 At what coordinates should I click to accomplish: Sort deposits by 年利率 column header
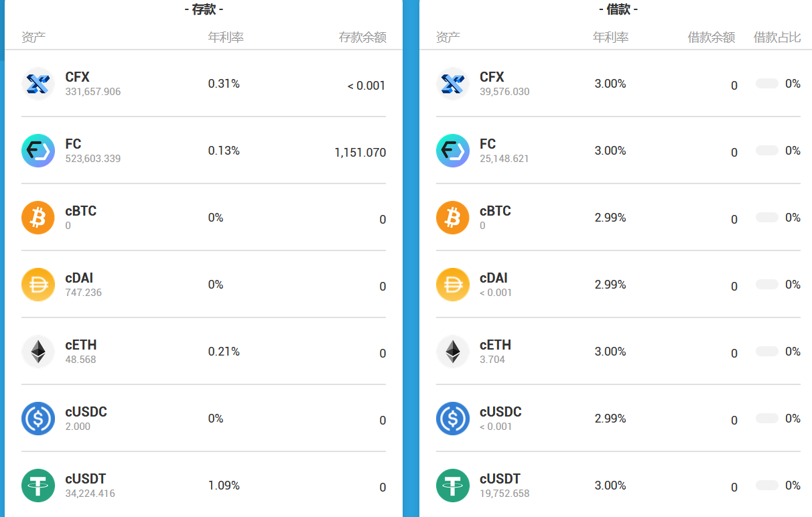pyautogui.click(x=226, y=38)
